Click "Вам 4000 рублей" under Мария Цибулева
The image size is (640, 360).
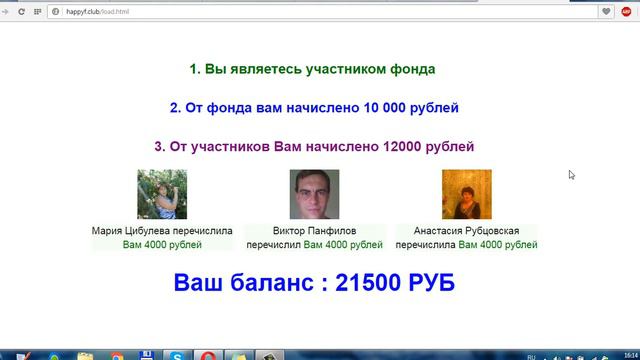[x=162, y=245]
